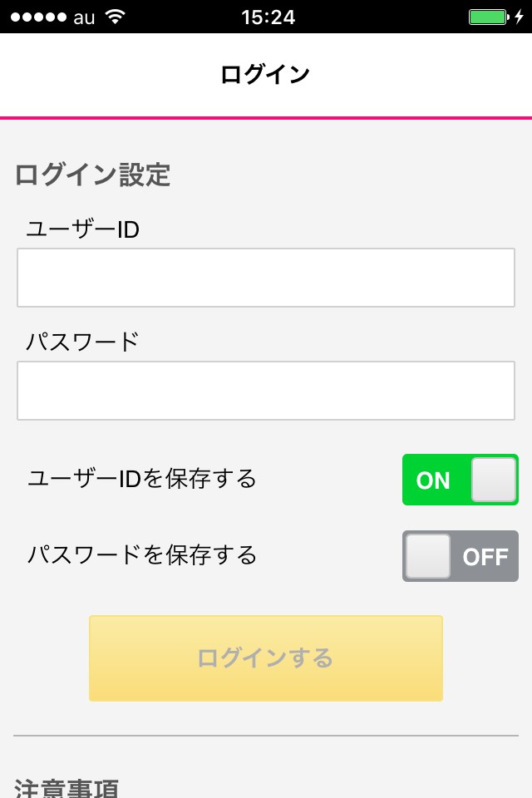Viewport: 532px width, 798px height.
Task: Tap the 15:24 status bar clock
Action: pyautogui.click(x=268, y=17)
